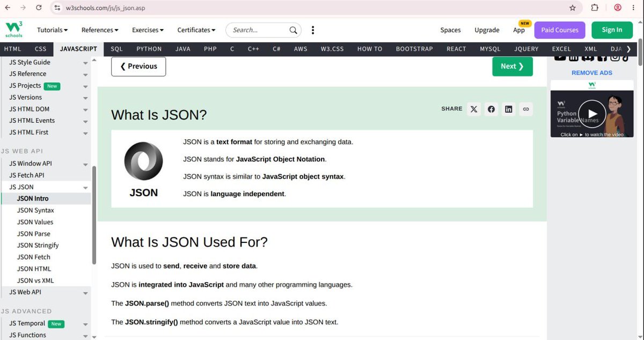This screenshot has height=340, width=644.
Task: Click the Paid Courses button
Action: [560, 30]
